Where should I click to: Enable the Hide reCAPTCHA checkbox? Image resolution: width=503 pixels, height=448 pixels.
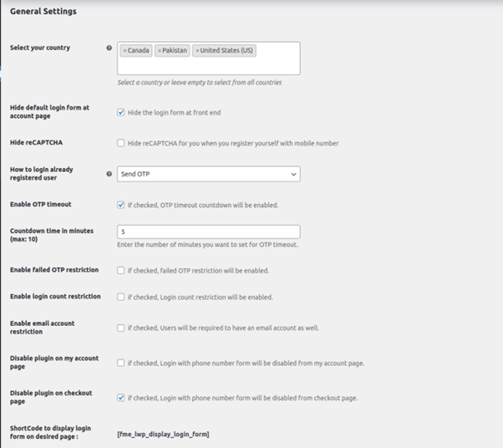tap(121, 143)
